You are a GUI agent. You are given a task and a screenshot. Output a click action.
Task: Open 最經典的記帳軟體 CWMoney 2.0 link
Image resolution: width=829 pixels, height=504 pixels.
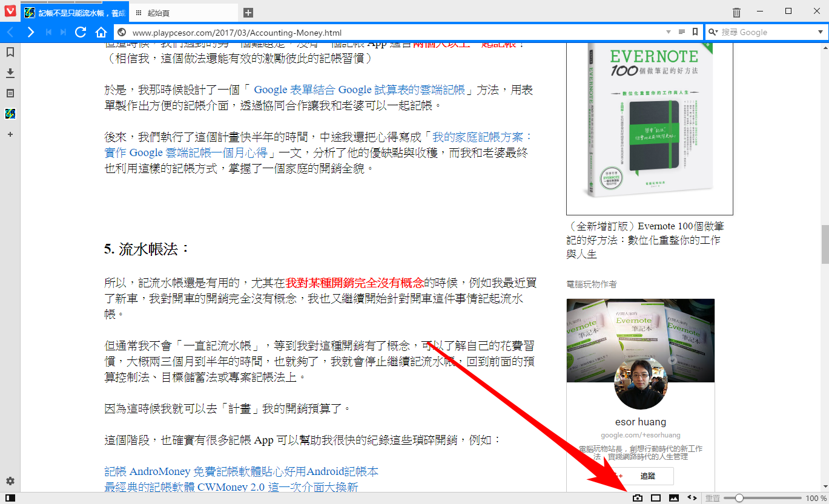(x=231, y=487)
